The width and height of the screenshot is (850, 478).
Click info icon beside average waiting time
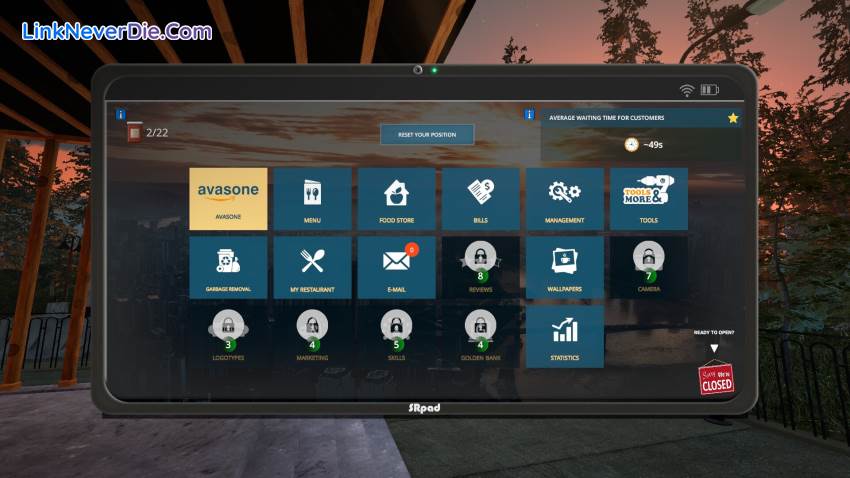click(x=529, y=115)
